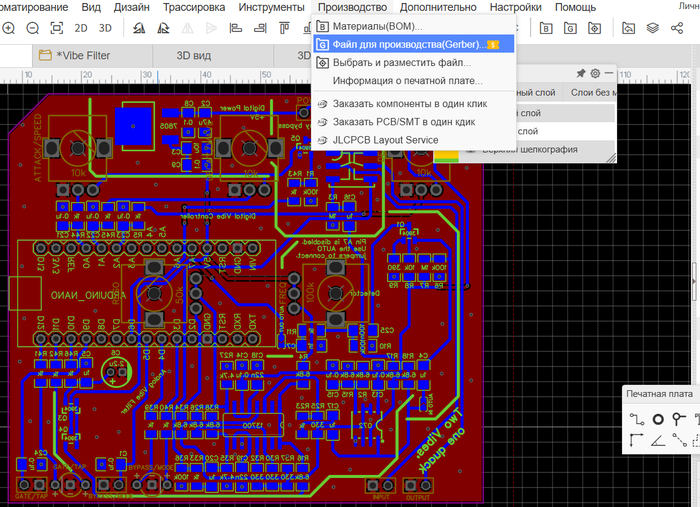Open the Инструменты menu
Screen dimensions: 700x507
[x=271, y=7]
